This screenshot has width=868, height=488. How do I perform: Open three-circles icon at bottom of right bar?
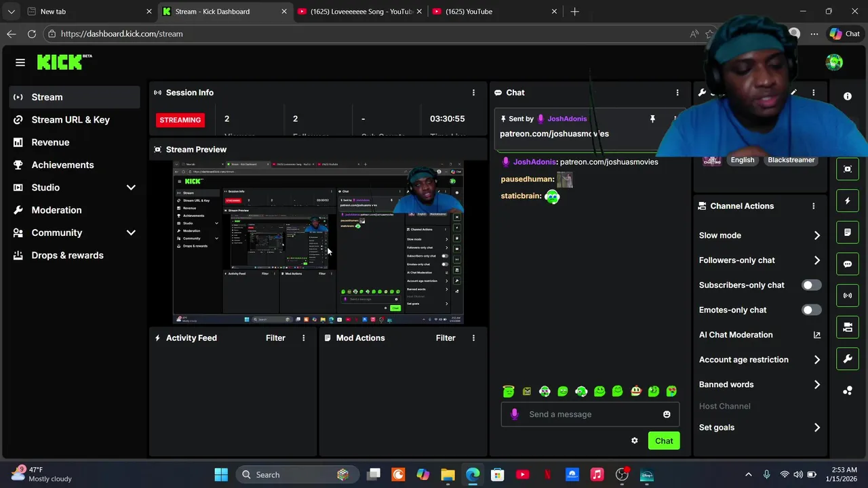coord(848,390)
